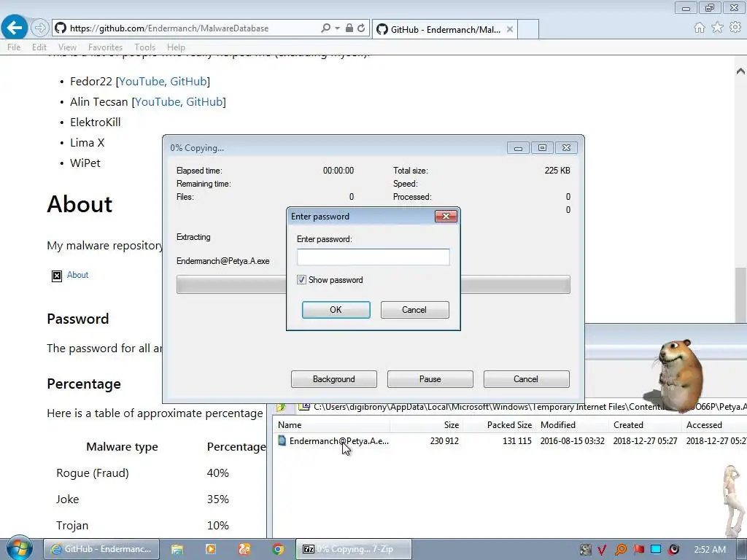Sort 7-Zip list by Accessed column
Screen dimensions: 747x560
tap(714, 425)
